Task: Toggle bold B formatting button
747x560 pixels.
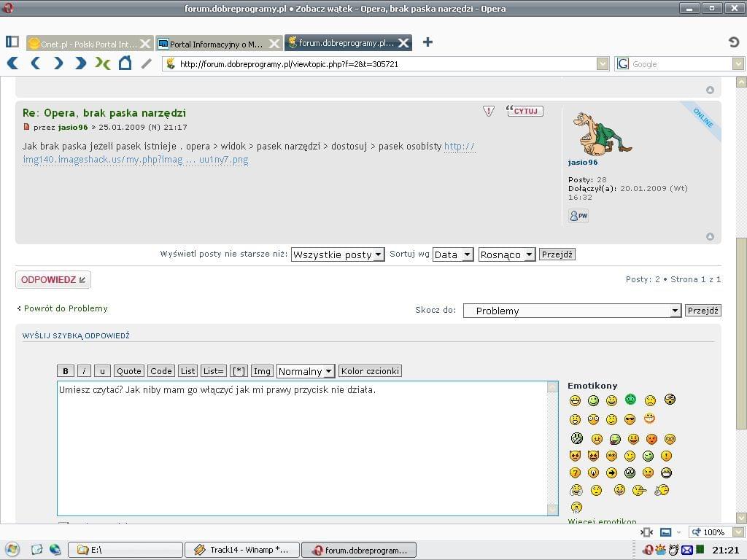Action: coord(65,371)
